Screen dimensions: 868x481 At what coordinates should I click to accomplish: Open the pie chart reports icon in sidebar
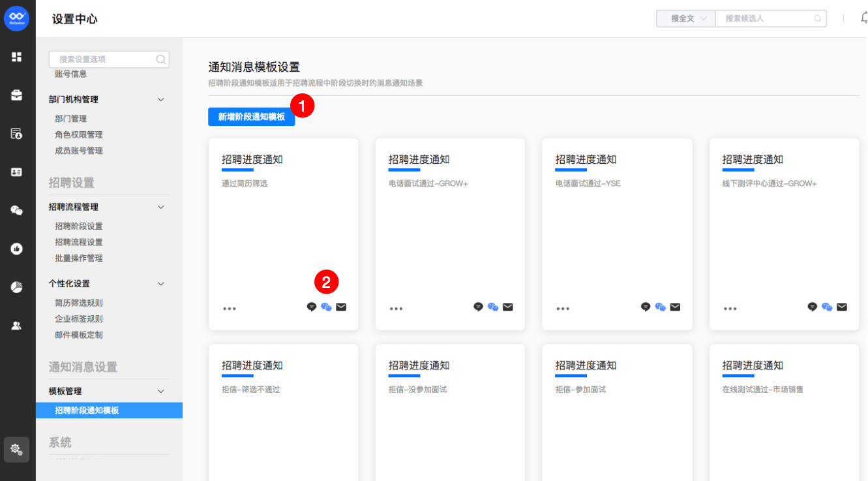(17, 287)
